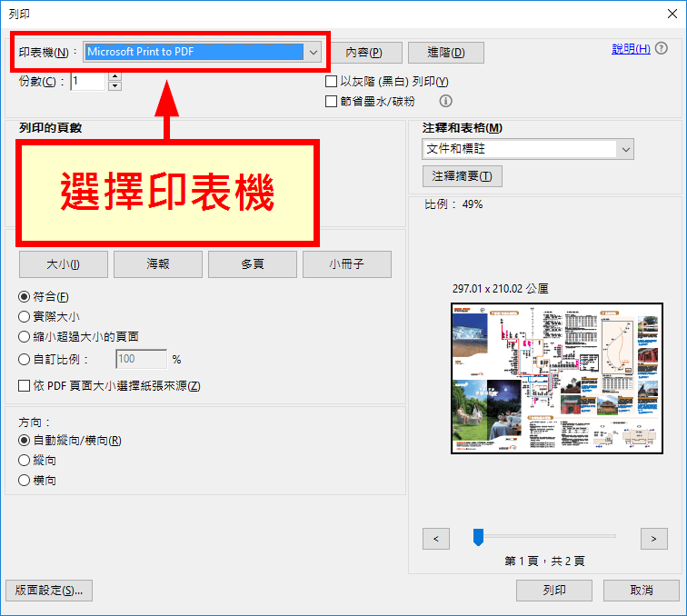This screenshot has height=616, width=687.
Task: Click the 內容(P) properties button
Action: (x=363, y=53)
